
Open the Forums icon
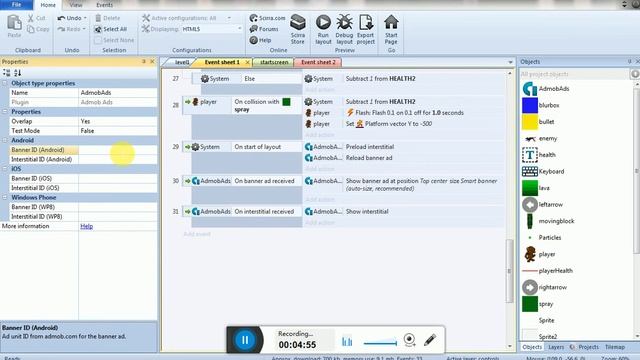pos(253,29)
